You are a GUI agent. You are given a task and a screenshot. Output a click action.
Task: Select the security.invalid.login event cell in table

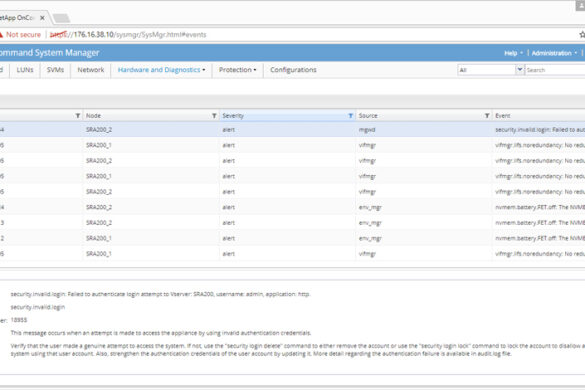(x=539, y=130)
